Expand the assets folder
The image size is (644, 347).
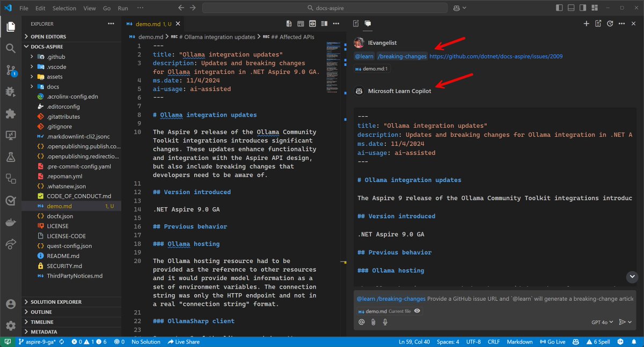(71, 77)
